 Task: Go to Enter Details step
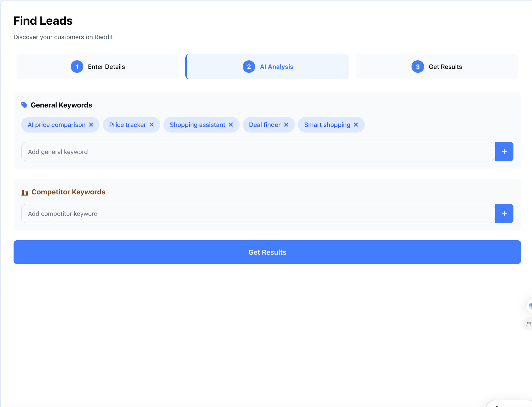point(98,67)
